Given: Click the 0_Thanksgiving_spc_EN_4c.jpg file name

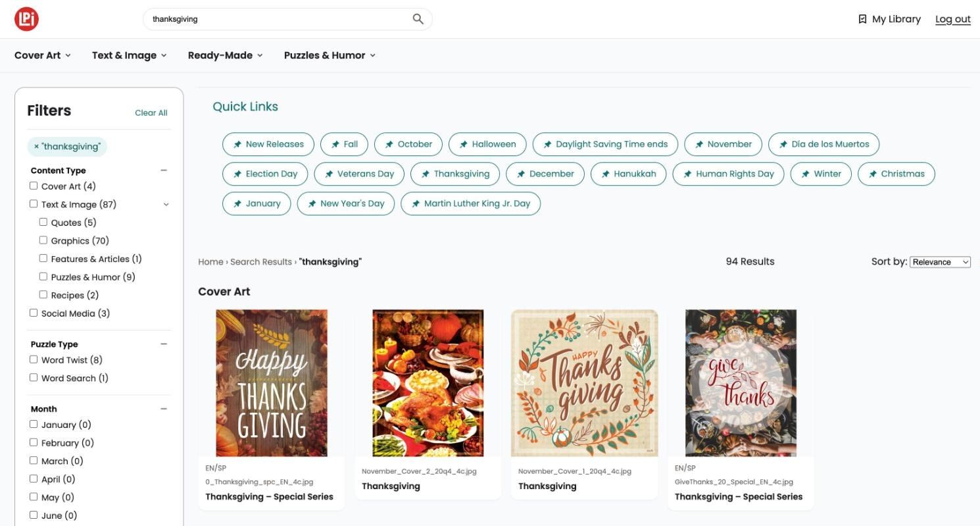Looking at the screenshot, I should (x=259, y=482).
